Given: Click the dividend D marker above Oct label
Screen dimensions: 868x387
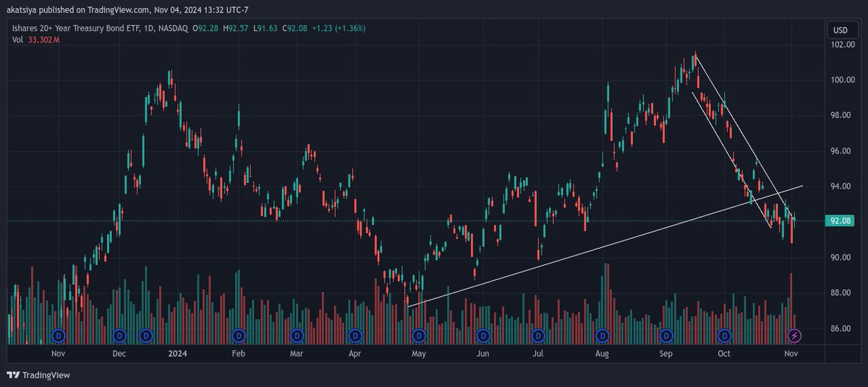Looking at the screenshot, I should click(724, 336).
